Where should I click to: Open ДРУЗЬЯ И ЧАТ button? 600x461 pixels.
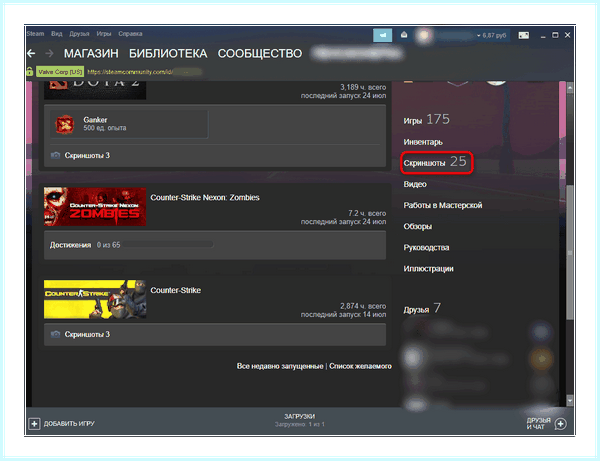click(x=546, y=424)
